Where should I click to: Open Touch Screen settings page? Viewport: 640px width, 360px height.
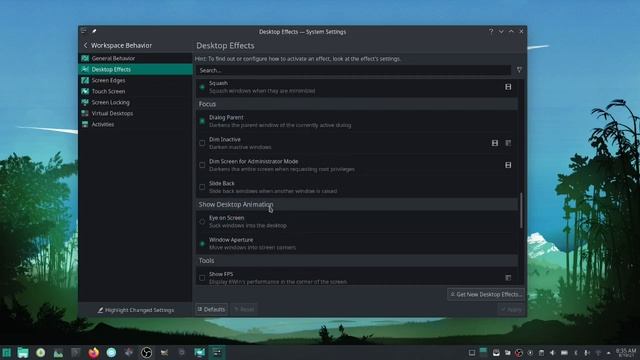click(x=135, y=91)
